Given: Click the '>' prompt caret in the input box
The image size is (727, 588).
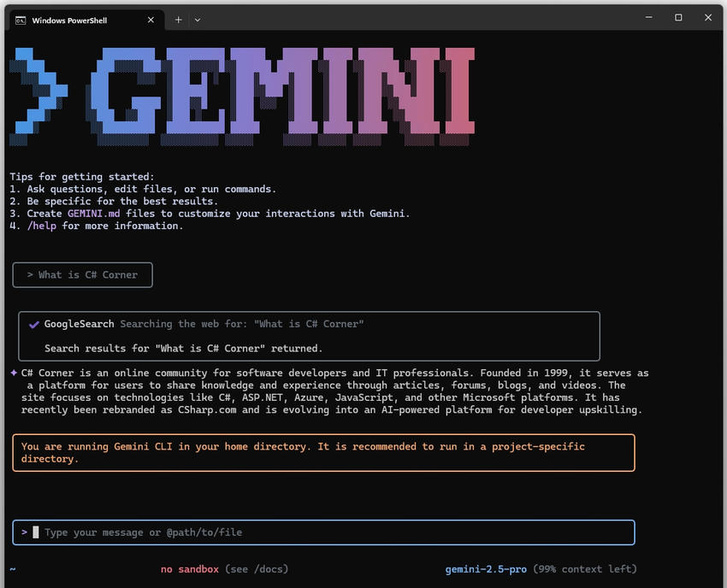Looking at the screenshot, I should click(24, 532).
